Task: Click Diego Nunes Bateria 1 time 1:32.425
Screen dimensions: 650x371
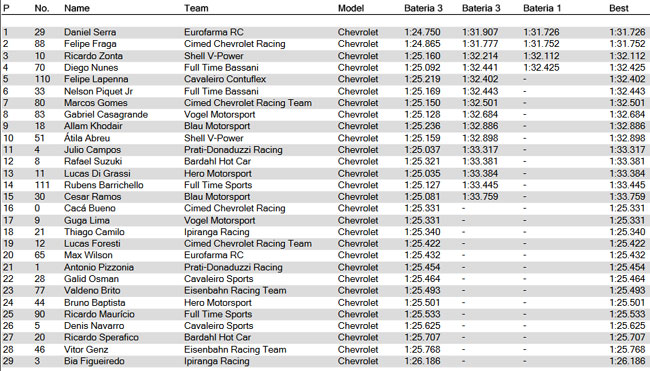Action: tap(541, 67)
